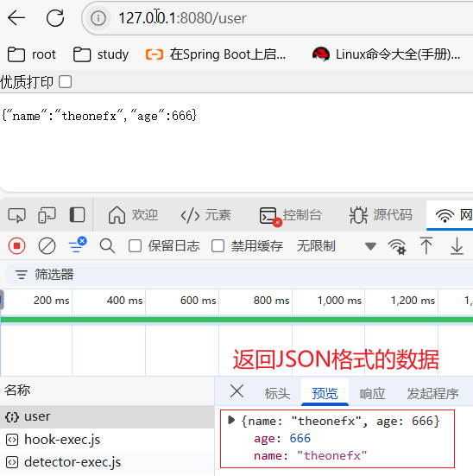Activate the inspect element picker icon
473x476 pixels.
tap(16, 215)
